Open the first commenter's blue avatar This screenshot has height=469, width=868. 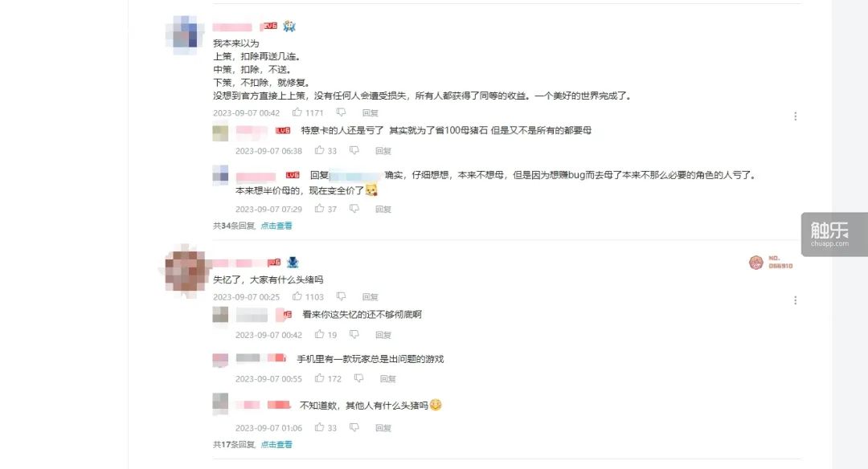tap(185, 35)
